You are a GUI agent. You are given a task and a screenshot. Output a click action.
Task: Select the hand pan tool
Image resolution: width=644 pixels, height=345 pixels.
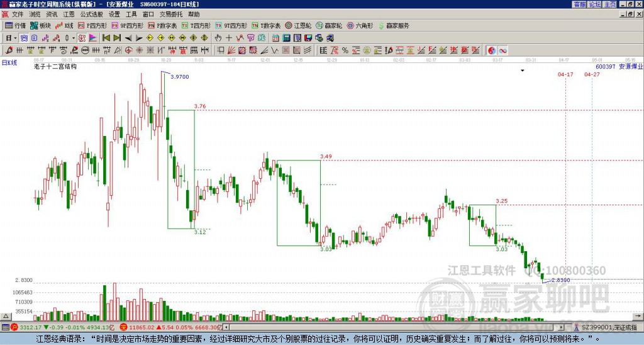[x=218, y=38]
